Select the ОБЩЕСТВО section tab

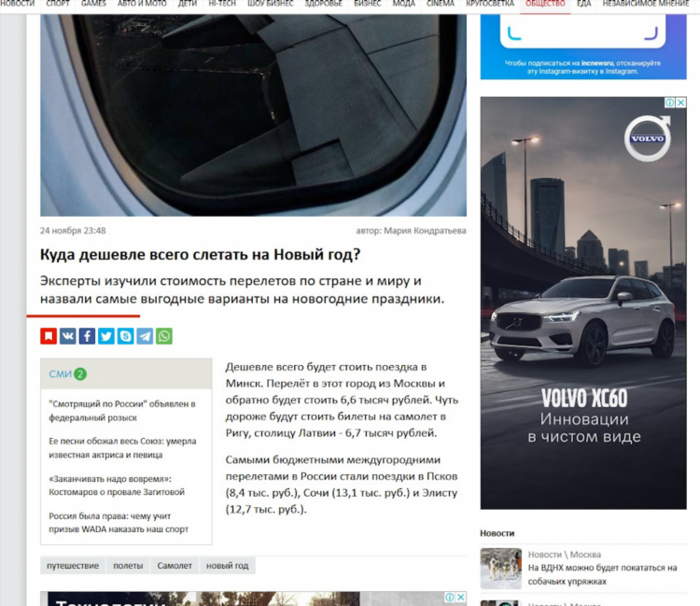pos(545,4)
